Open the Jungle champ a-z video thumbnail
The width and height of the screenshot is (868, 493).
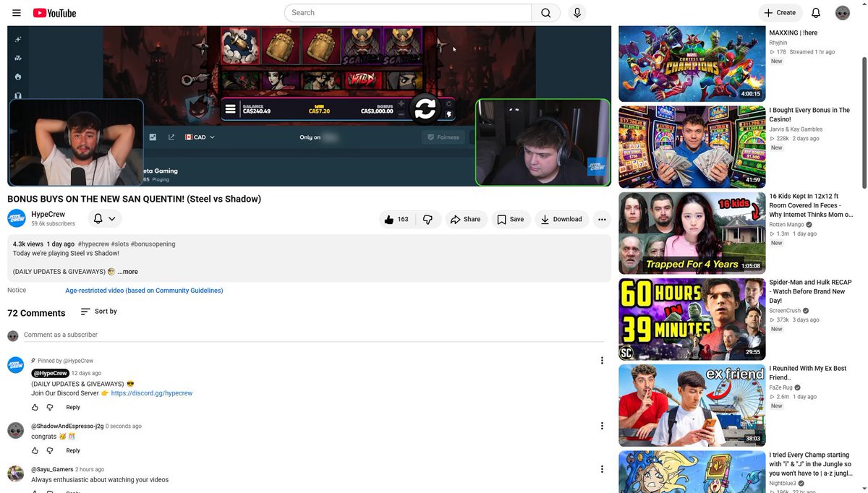coord(692,472)
